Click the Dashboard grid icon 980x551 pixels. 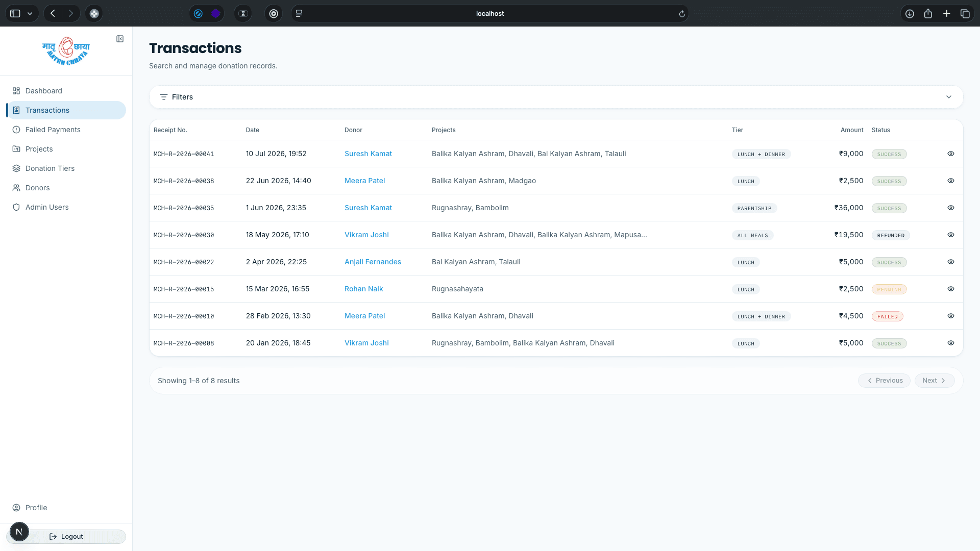pyautogui.click(x=16, y=91)
